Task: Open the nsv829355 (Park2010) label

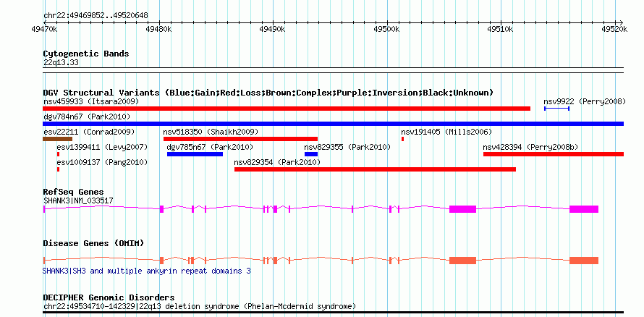Action: click(x=347, y=147)
